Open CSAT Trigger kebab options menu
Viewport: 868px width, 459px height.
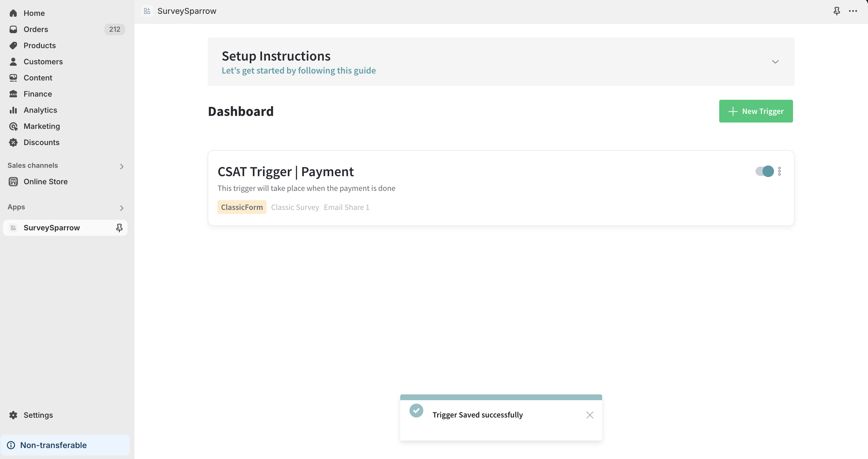[x=779, y=171]
